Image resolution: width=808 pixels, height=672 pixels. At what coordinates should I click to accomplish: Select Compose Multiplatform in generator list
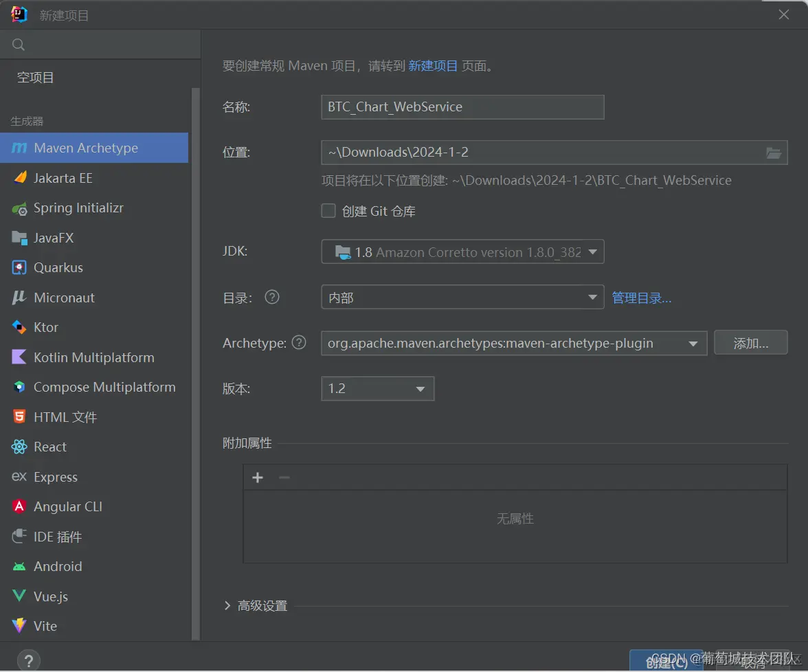[94, 387]
